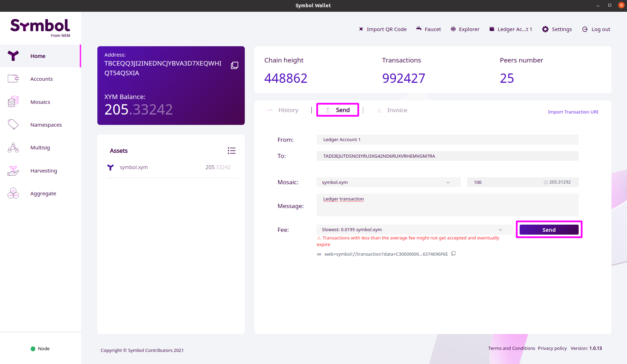Click the Peers number value 25
This screenshot has height=364, width=627.
[x=507, y=78]
